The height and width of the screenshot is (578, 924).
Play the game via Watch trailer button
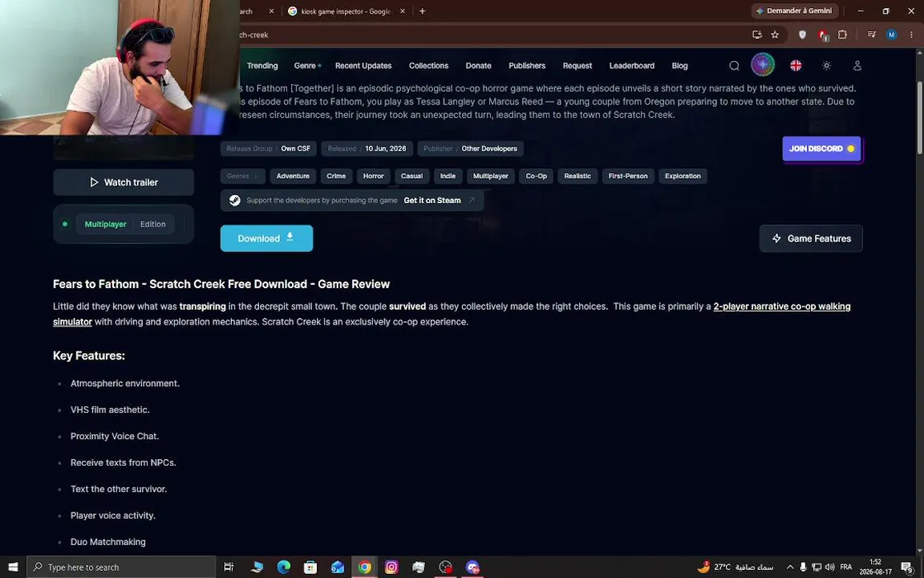[x=124, y=182]
